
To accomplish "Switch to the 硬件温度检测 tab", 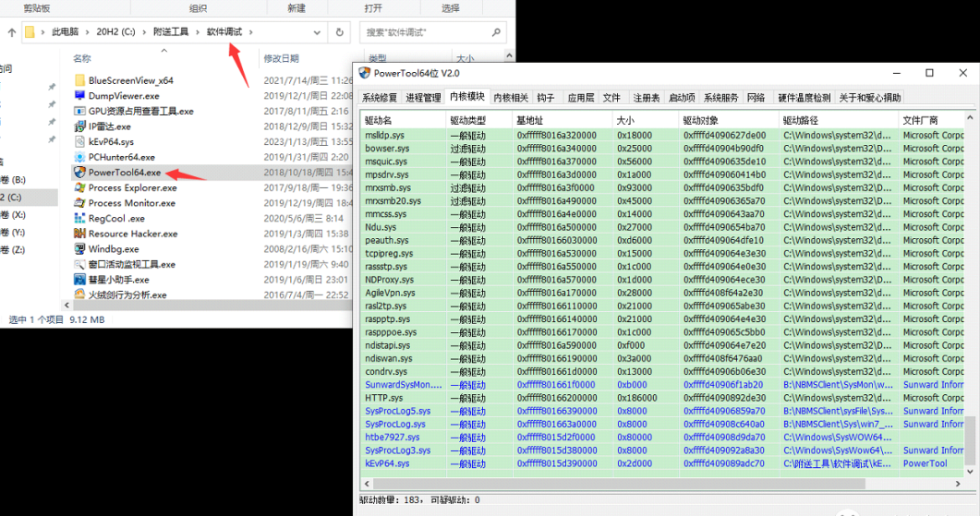I will point(804,98).
